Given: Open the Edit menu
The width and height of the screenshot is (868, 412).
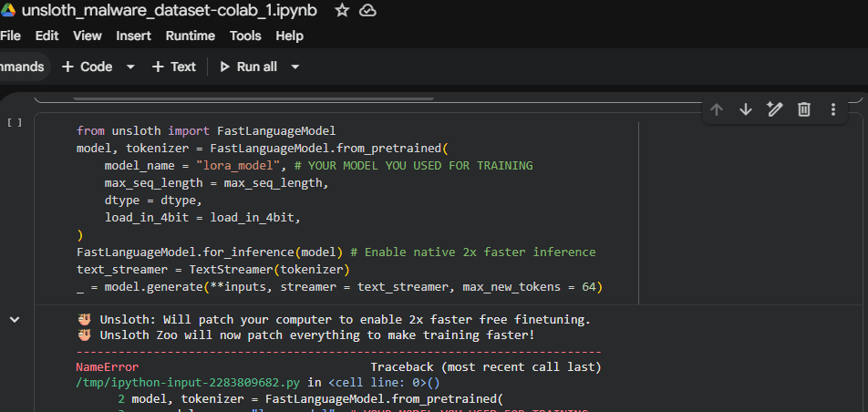Looking at the screenshot, I should pos(47,36).
